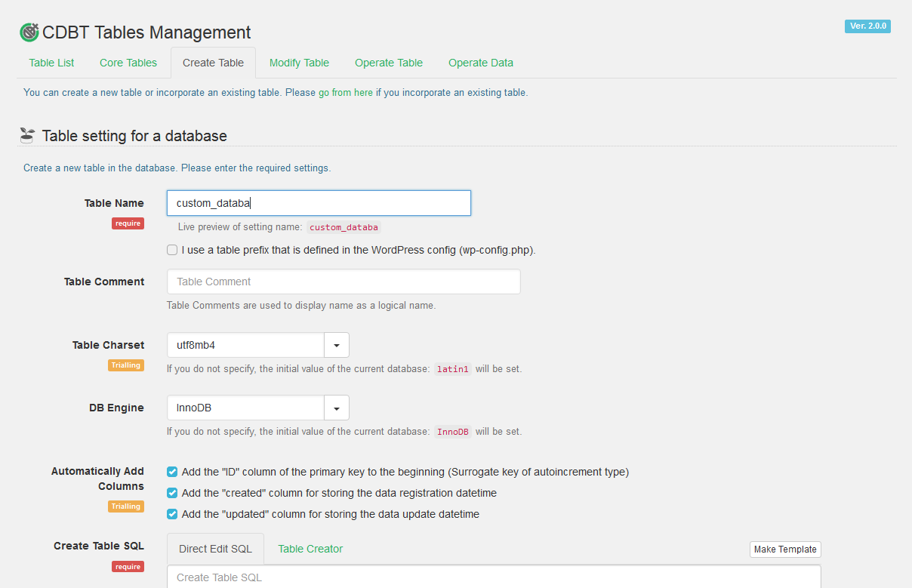Click the CDBT logo icon
This screenshot has width=912, height=588.
[29, 32]
